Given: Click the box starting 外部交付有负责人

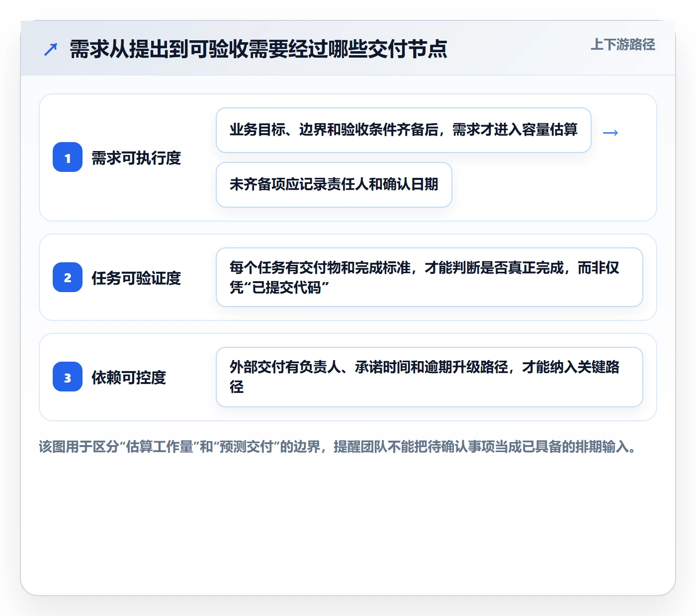Looking at the screenshot, I should pyautogui.click(x=430, y=377).
